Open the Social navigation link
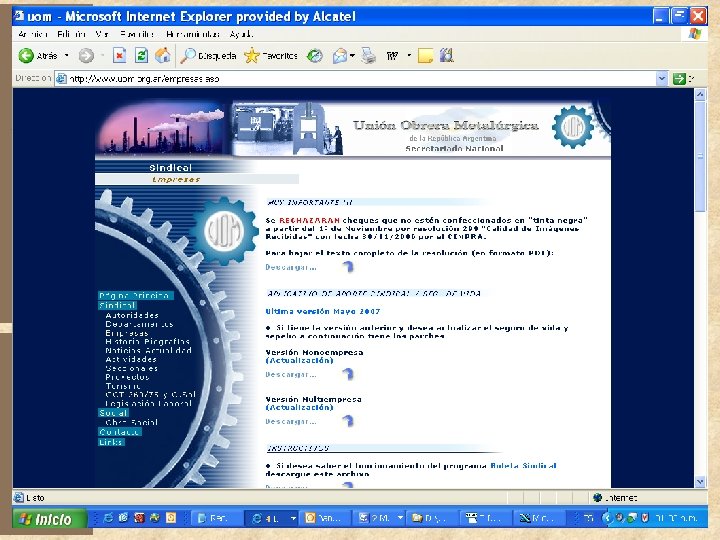 tap(113, 413)
